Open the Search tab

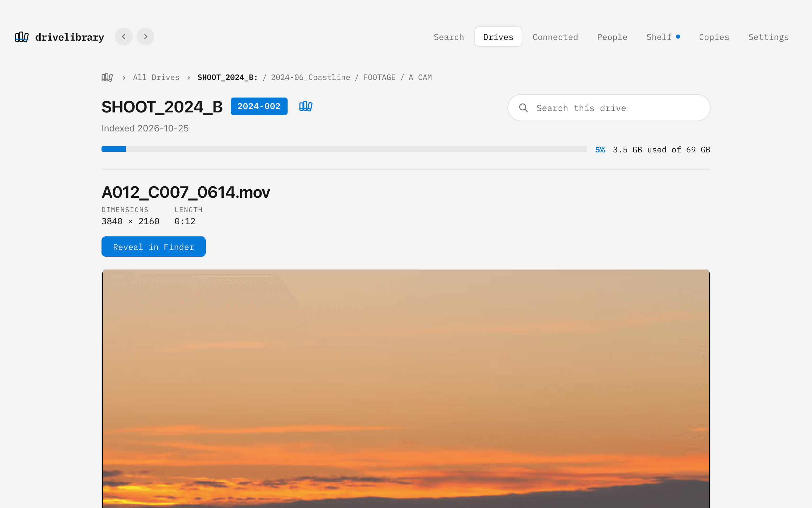click(449, 37)
